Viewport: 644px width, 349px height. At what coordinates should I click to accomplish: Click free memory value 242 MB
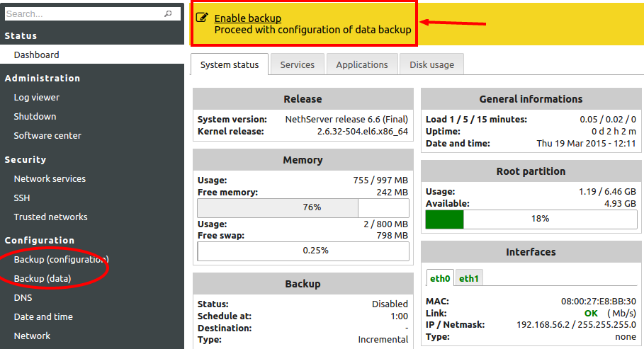[x=392, y=192]
